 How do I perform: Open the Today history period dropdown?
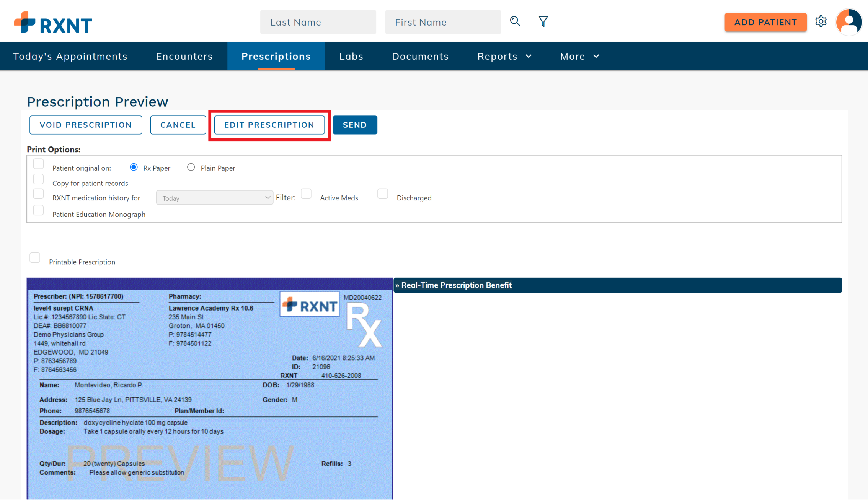[x=214, y=198]
